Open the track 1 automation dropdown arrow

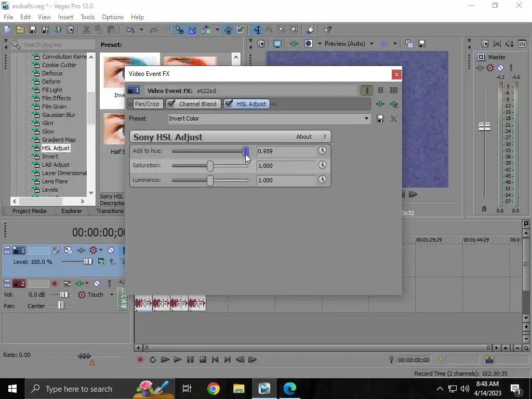(101, 250)
